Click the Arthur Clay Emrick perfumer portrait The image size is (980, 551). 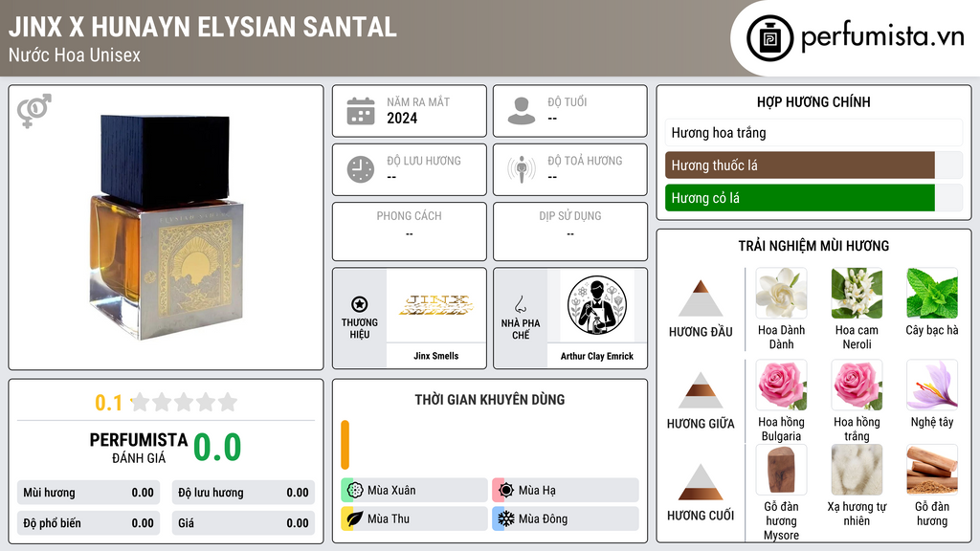click(x=597, y=305)
